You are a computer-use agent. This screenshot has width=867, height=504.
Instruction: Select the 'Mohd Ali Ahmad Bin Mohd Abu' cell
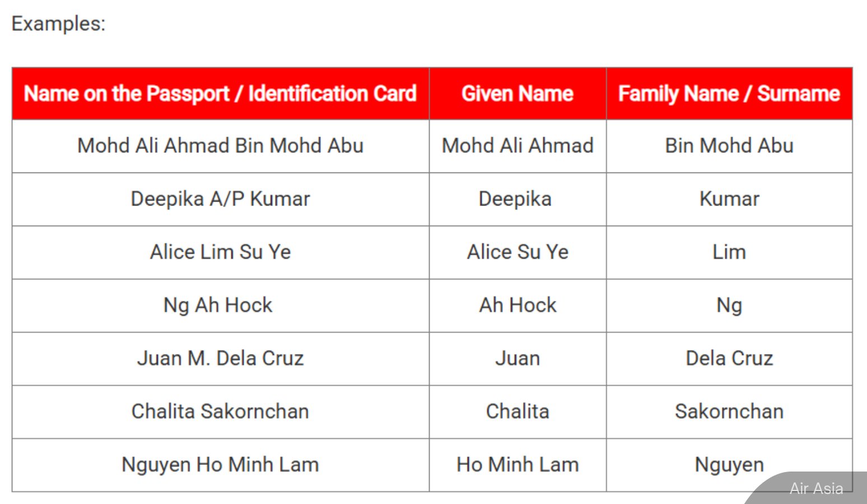pos(221,146)
